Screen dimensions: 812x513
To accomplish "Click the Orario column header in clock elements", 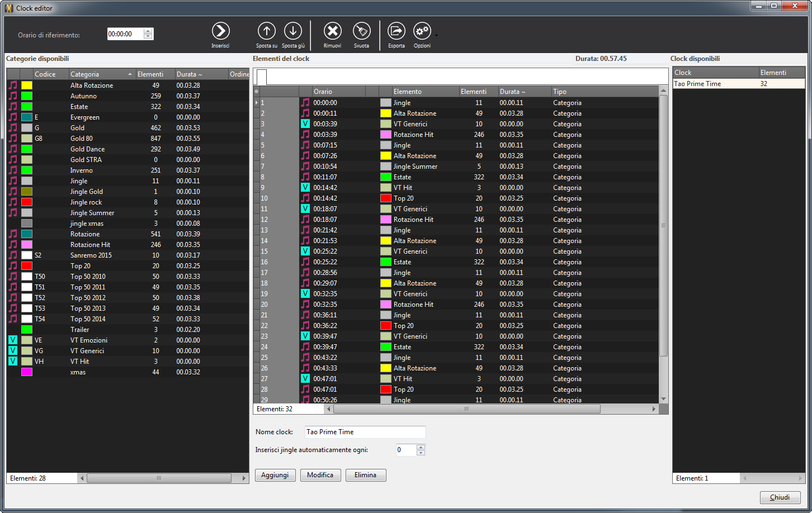I will pyautogui.click(x=338, y=92).
